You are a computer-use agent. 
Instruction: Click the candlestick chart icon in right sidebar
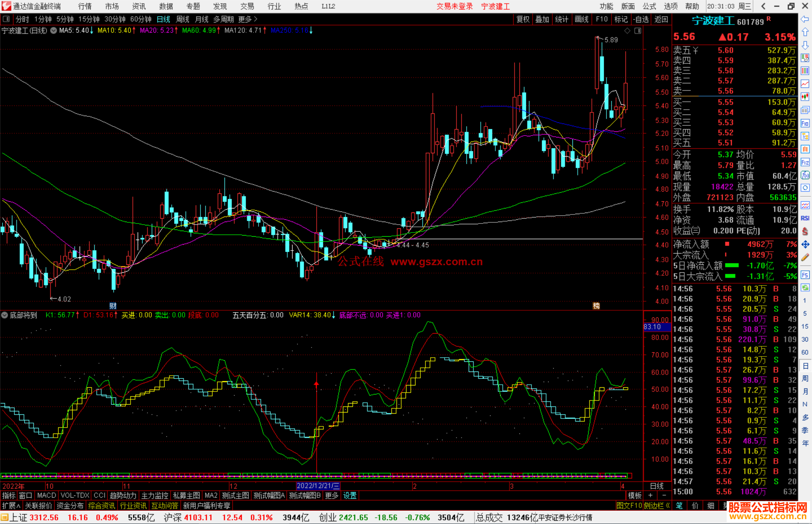[805, 97]
